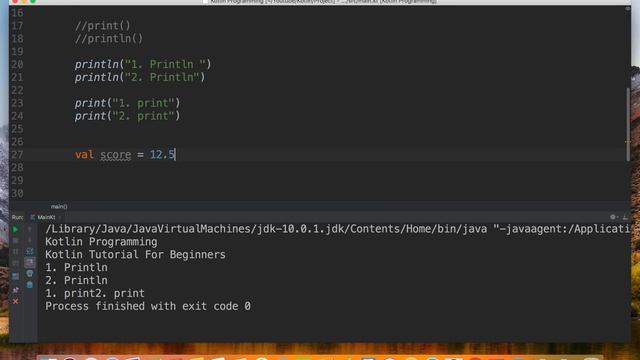Click the Stop process icon in Run panel

15,241
